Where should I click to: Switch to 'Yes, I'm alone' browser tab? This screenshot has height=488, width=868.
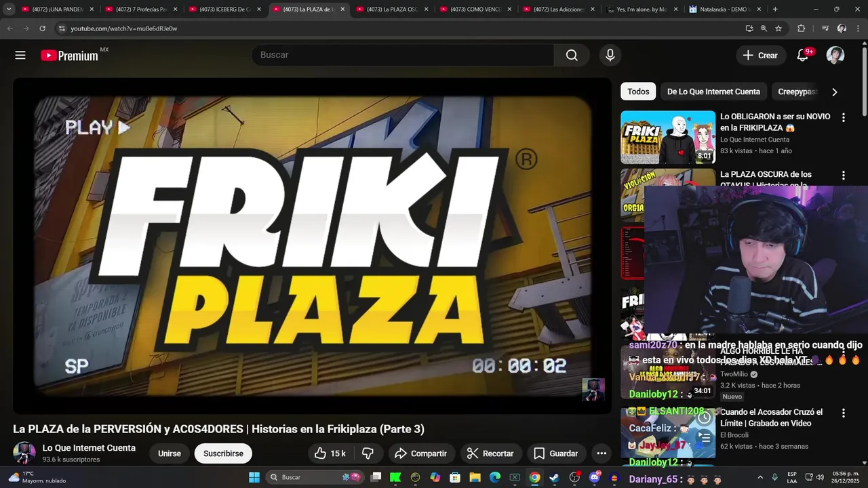click(642, 9)
